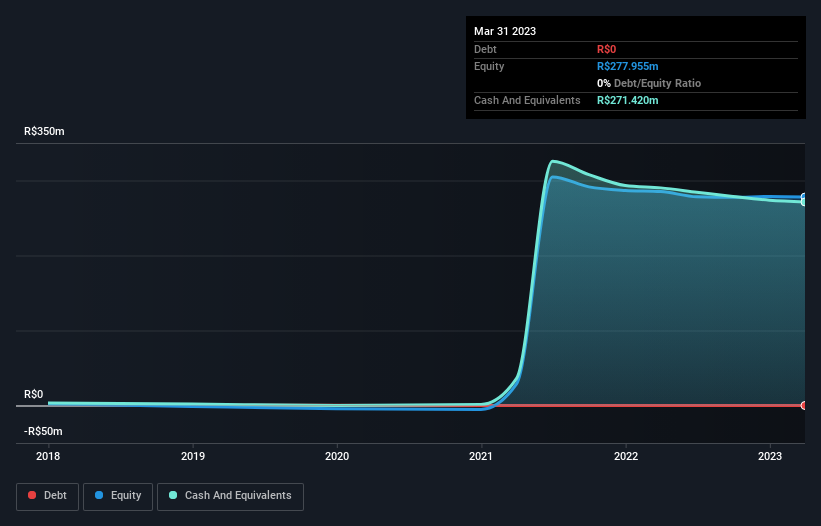
Task: Click the -R$50m y-axis label
Action: point(43,431)
